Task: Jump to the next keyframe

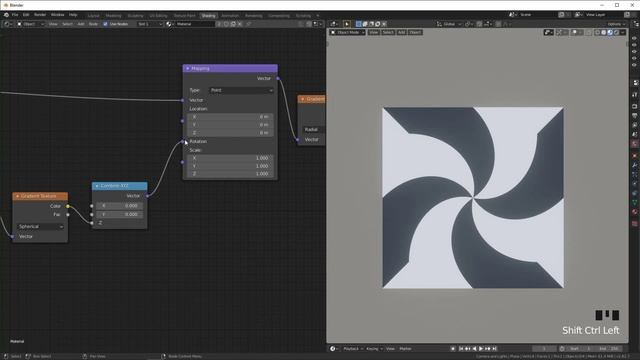Action: pos(487,349)
